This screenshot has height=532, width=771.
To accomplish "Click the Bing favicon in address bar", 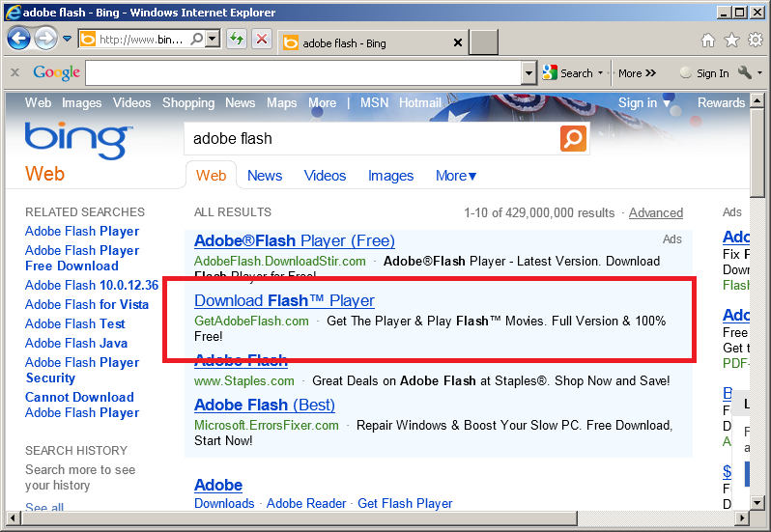I will pos(88,39).
